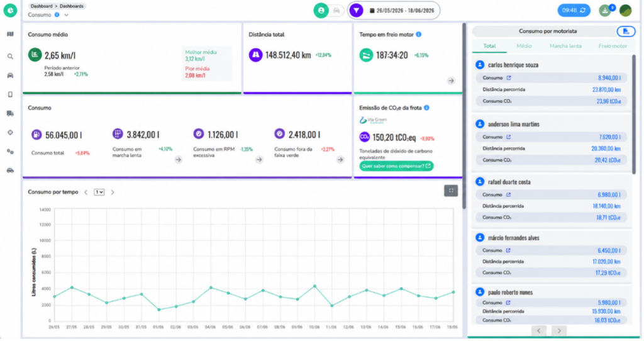Image resolution: width=644 pixels, height=341 pixels.
Task: Open Consumo link for rafael duarte costa
Action: (508, 195)
